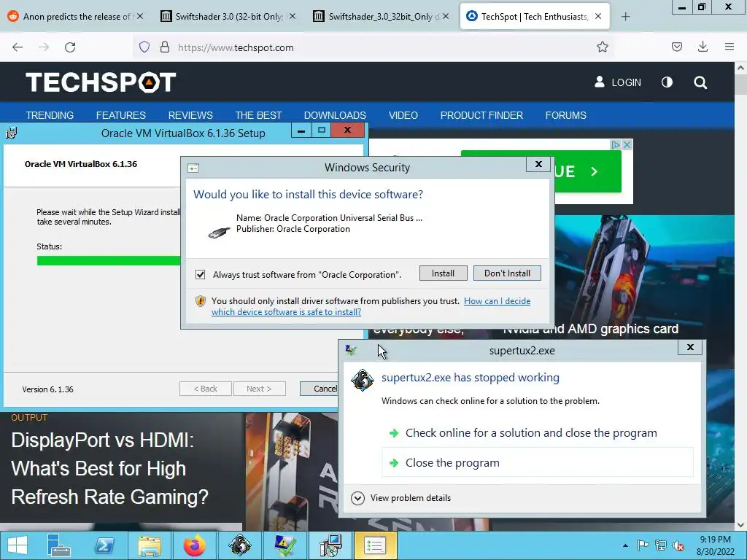Bookmark this page with the star
This screenshot has width=747, height=560.
tap(602, 47)
